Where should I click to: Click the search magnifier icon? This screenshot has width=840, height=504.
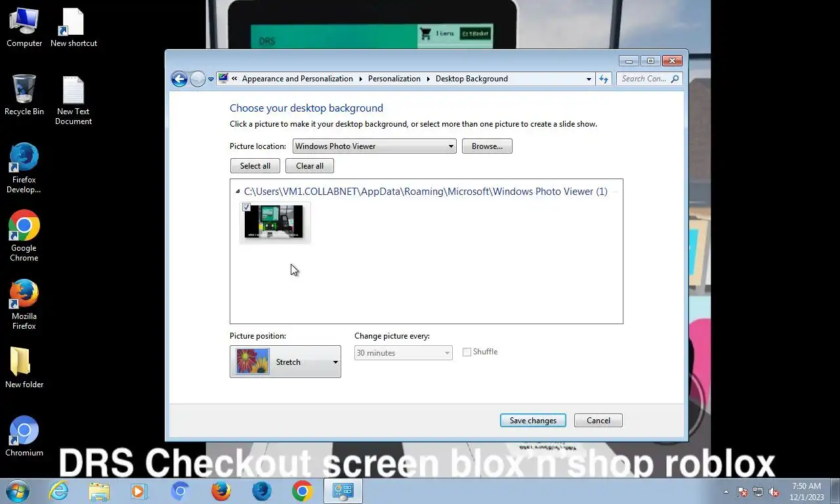click(675, 79)
